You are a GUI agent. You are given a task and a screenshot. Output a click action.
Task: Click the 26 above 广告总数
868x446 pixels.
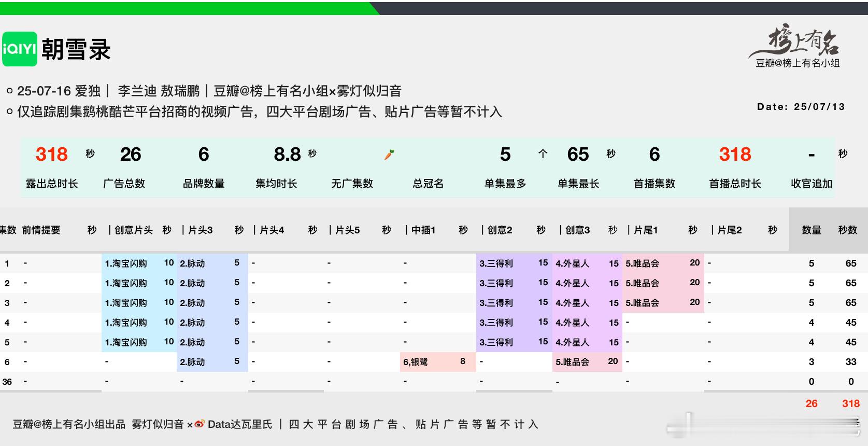(x=131, y=154)
